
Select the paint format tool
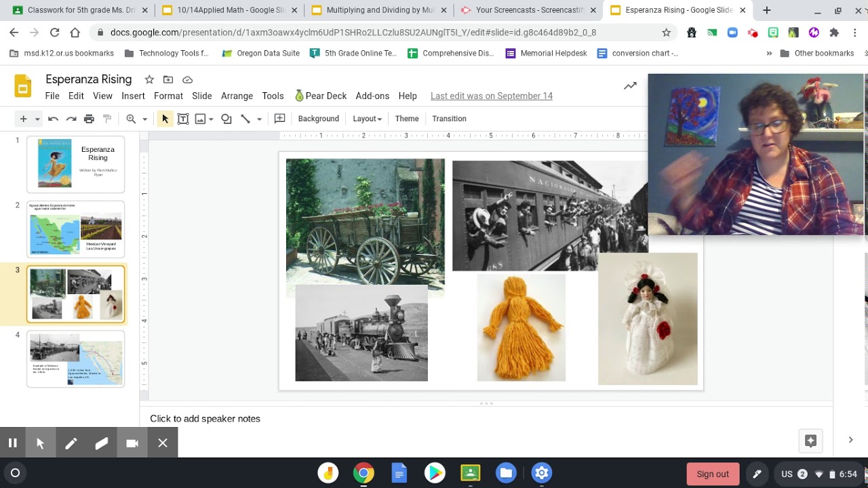pos(106,119)
